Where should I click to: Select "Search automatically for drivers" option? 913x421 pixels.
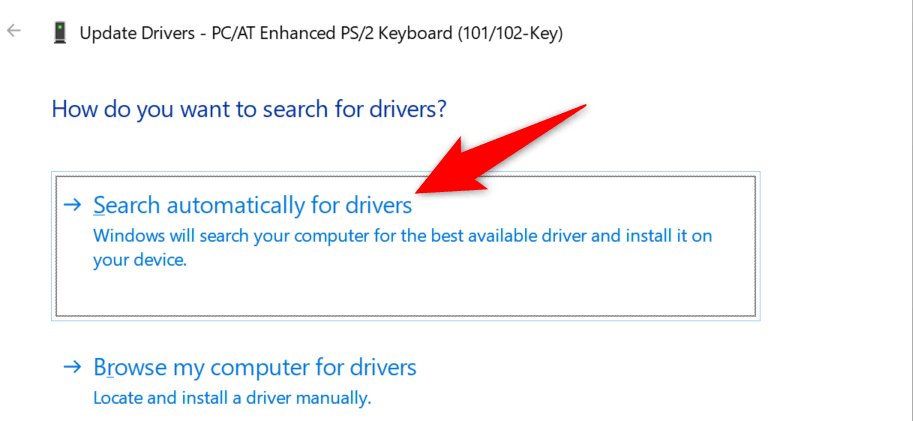252,205
